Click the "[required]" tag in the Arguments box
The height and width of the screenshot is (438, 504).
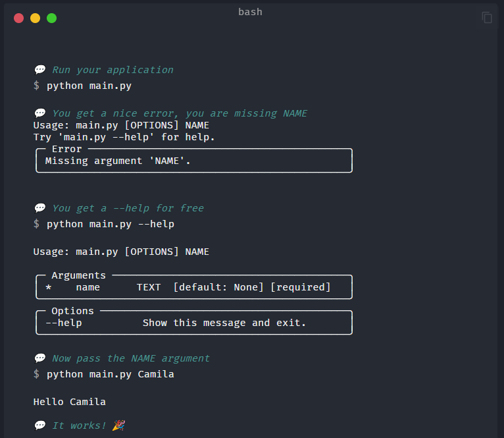(x=301, y=287)
